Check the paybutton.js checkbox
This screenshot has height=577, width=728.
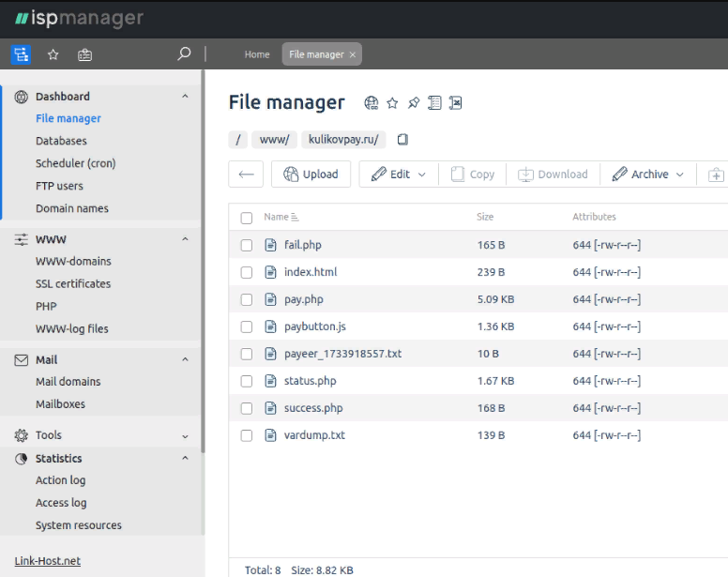[x=247, y=326]
